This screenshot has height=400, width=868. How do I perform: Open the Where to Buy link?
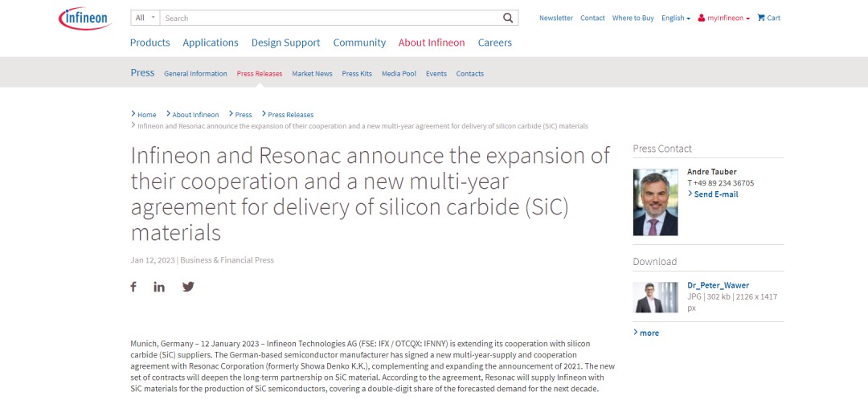coord(633,18)
